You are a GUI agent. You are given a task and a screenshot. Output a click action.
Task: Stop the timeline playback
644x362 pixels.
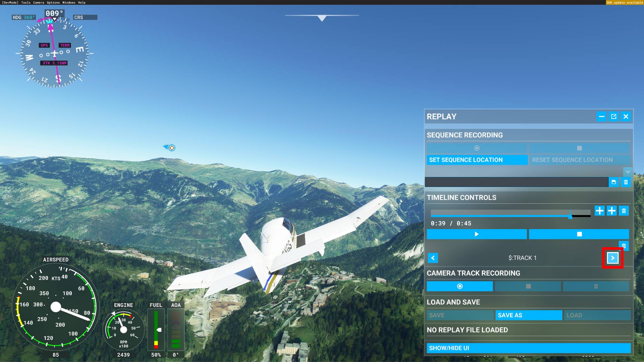[x=579, y=234]
